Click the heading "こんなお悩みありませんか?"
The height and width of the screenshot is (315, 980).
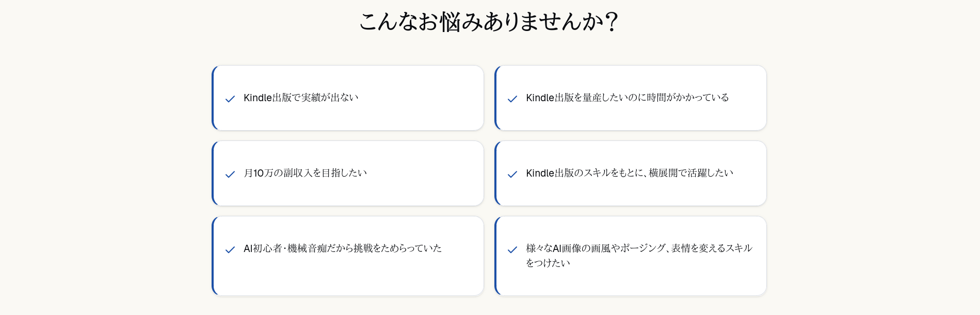[x=489, y=22]
